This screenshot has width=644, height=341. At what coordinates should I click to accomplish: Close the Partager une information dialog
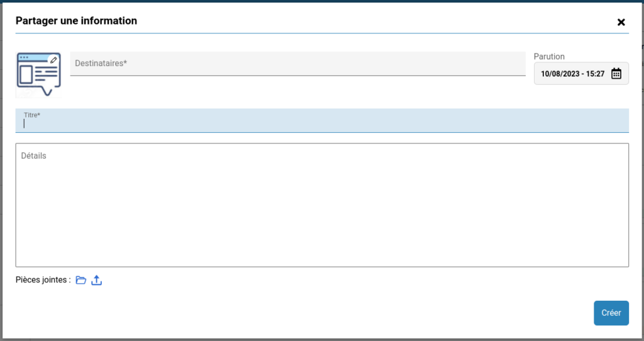621,22
